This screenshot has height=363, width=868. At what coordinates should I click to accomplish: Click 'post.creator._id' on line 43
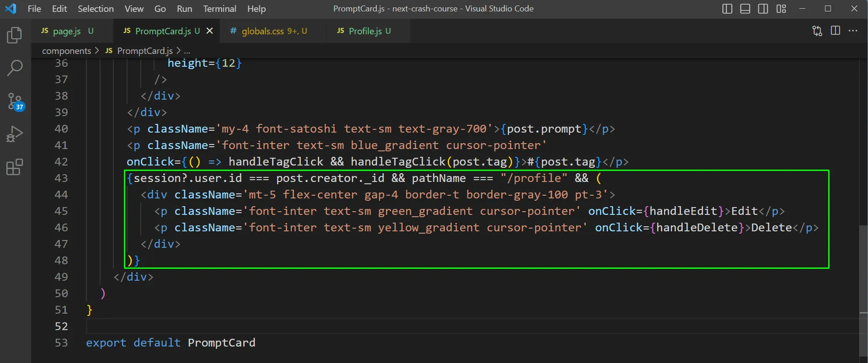click(330, 178)
